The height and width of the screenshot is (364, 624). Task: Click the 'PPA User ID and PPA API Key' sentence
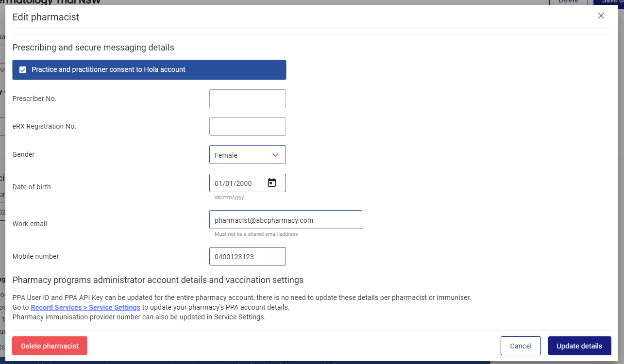click(x=242, y=298)
